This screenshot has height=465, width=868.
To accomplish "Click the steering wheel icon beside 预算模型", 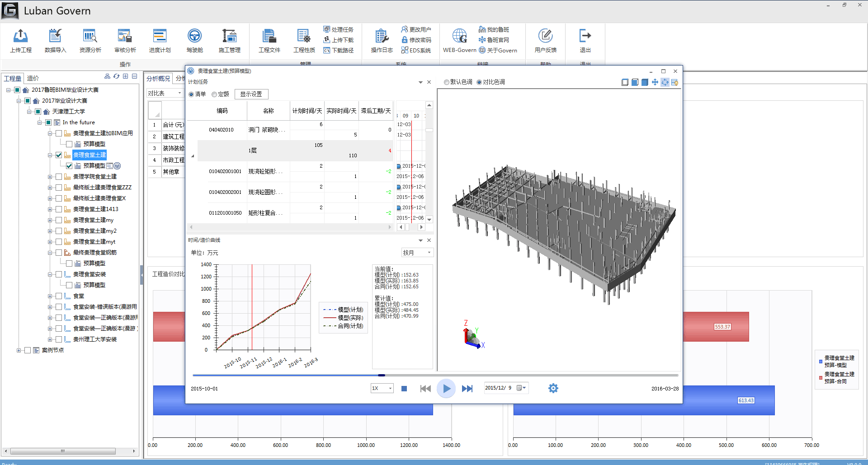I will tap(117, 166).
